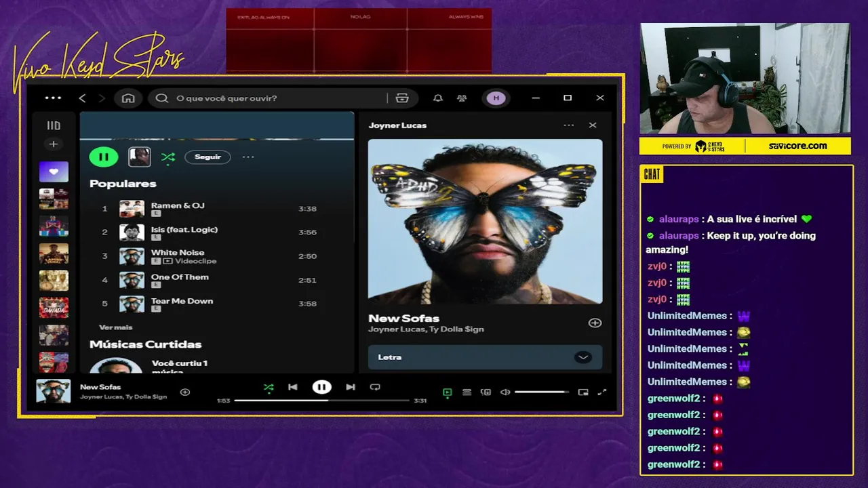Pause playback in the bottom player
Image resolution: width=868 pixels, height=488 pixels.
click(x=321, y=387)
